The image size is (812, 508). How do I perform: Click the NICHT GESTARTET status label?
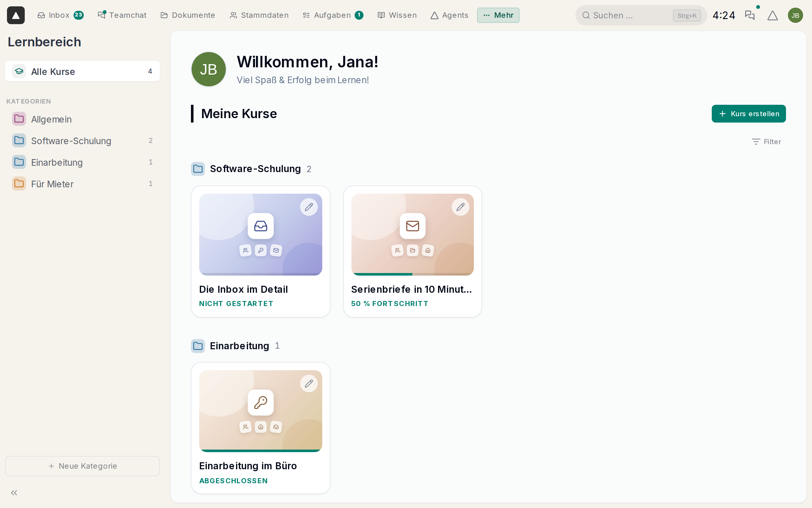236,304
